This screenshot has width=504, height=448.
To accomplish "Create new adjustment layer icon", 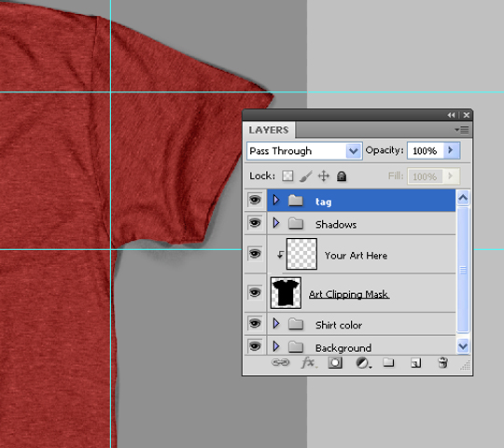I will tap(363, 363).
